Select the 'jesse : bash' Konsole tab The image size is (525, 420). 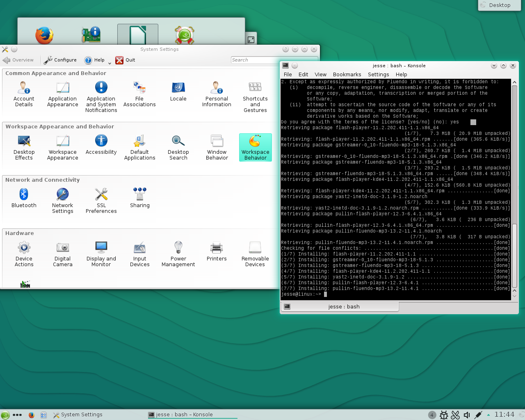(340, 306)
